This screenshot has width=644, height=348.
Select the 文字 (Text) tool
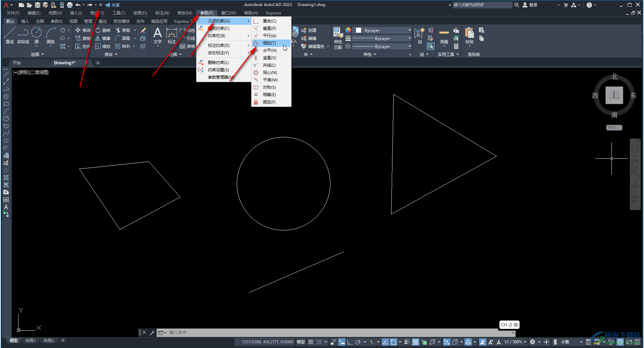click(x=158, y=36)
